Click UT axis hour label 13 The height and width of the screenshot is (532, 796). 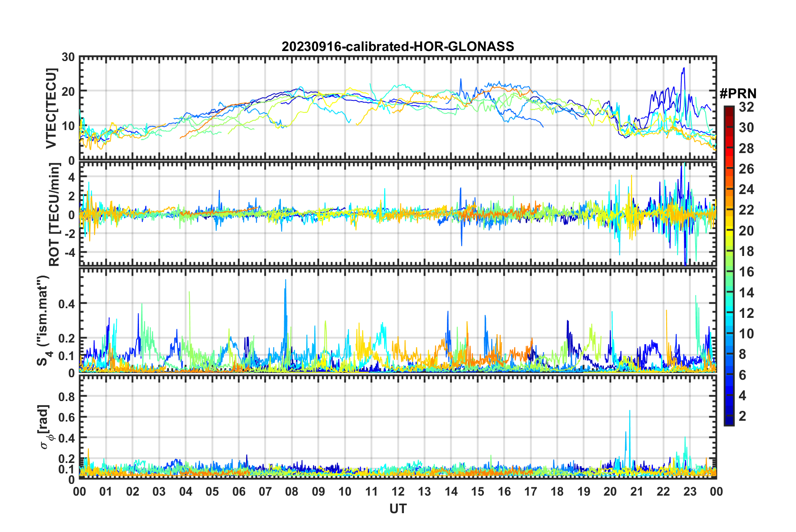click(424, 491)
